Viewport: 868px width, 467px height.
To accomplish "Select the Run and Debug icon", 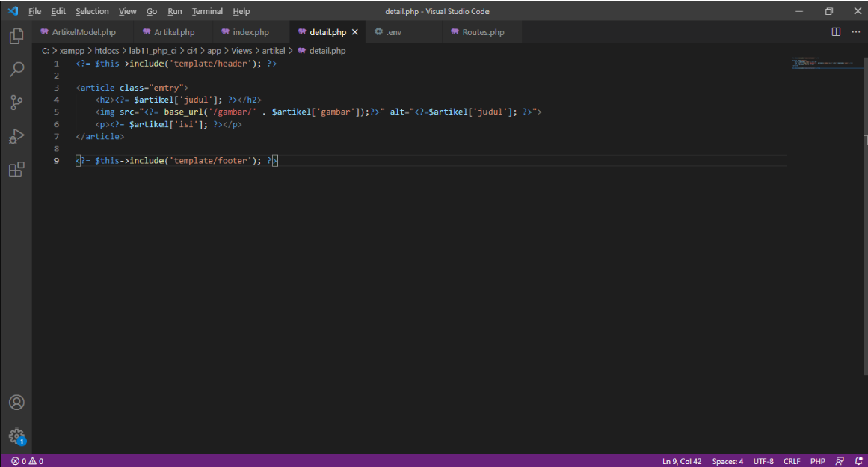I will (16, 135).
